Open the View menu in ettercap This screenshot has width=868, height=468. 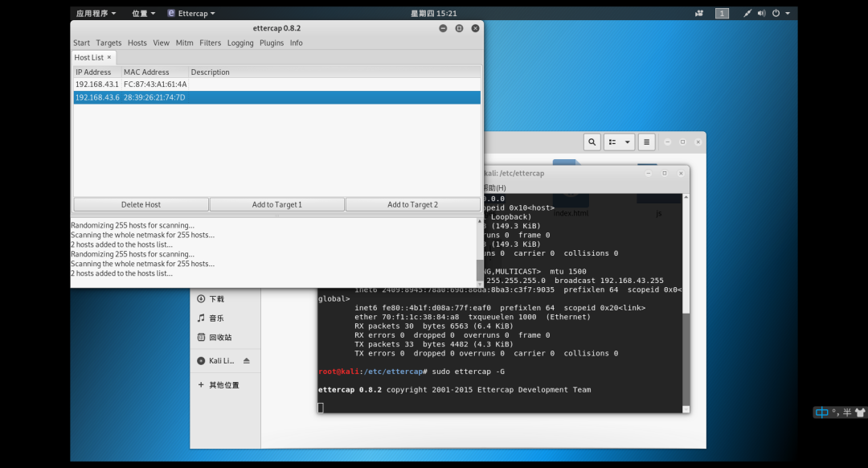coord(161,43)
